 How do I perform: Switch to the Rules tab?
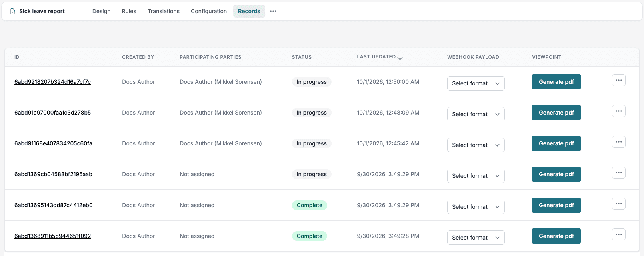[x=129, y=11]
